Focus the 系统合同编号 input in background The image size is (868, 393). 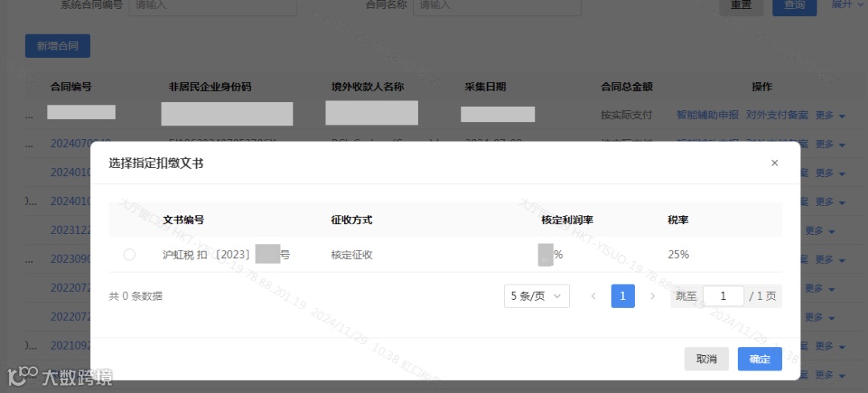coord(212,6)
